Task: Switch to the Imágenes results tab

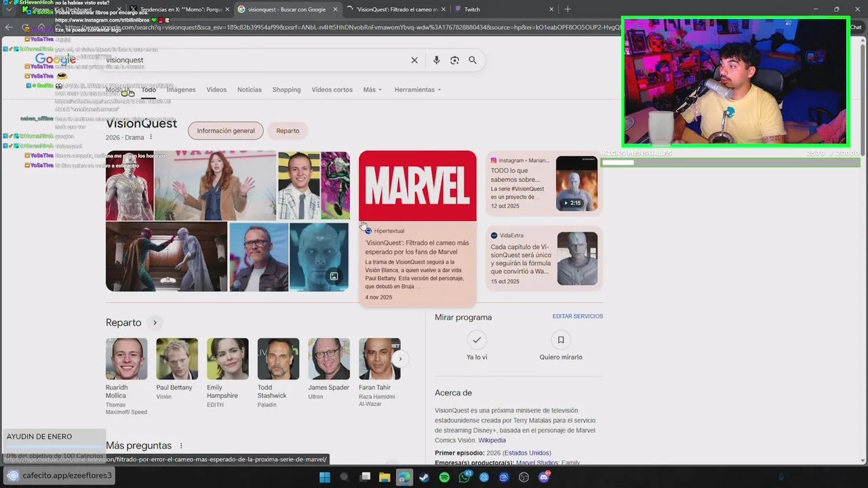Action: coord(181,89)
